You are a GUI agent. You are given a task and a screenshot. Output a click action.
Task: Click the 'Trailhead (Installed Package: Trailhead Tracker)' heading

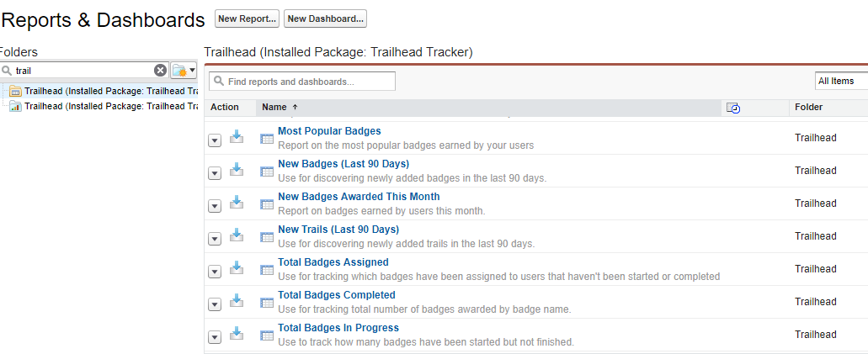click(x=338, y=52)
